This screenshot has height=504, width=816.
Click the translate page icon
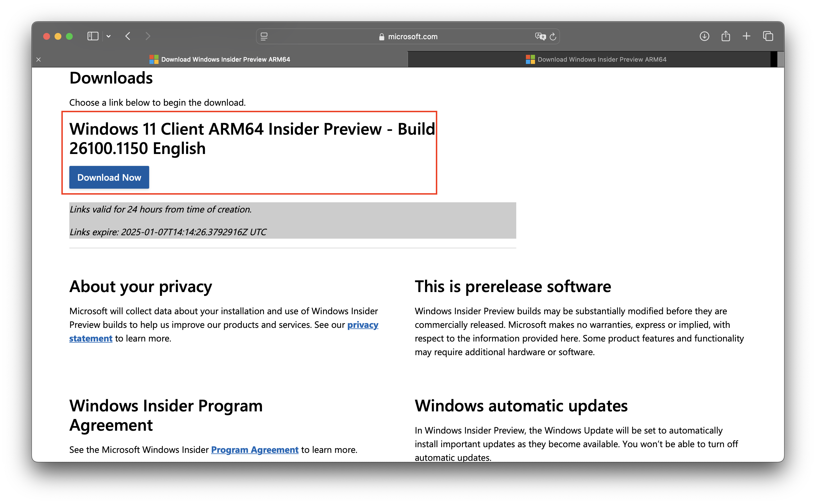click(540, 36)
